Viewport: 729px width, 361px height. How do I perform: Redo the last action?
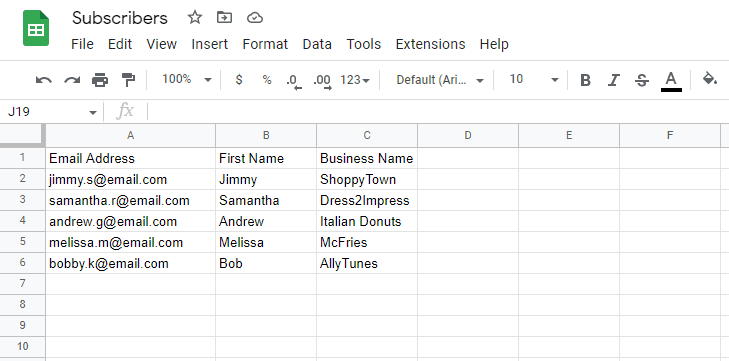coord(72,80)
